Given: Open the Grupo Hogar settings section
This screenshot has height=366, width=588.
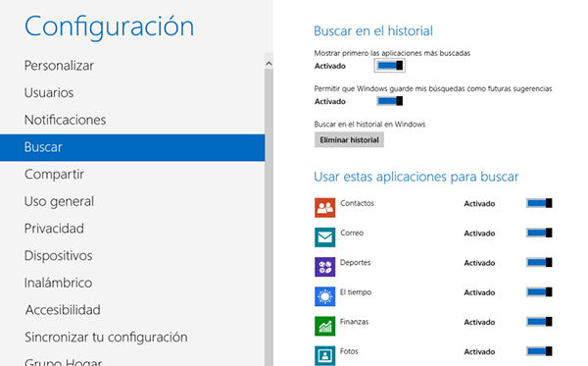Looking at the screenshot, I should [132, 359].
